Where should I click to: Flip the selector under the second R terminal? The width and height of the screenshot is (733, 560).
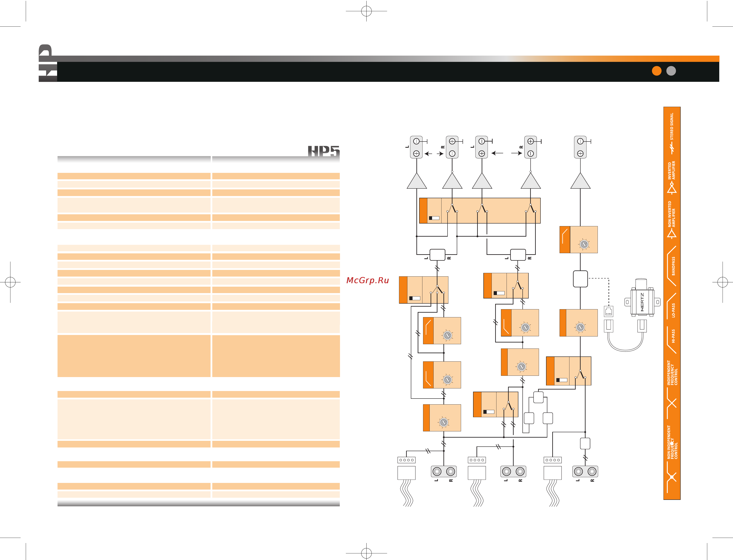pos(452,208)
